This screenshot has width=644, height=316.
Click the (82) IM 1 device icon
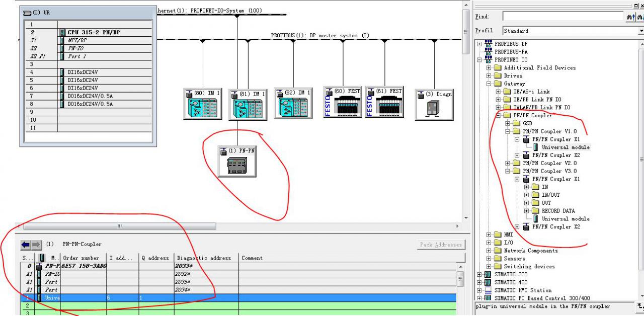point(293,103)
